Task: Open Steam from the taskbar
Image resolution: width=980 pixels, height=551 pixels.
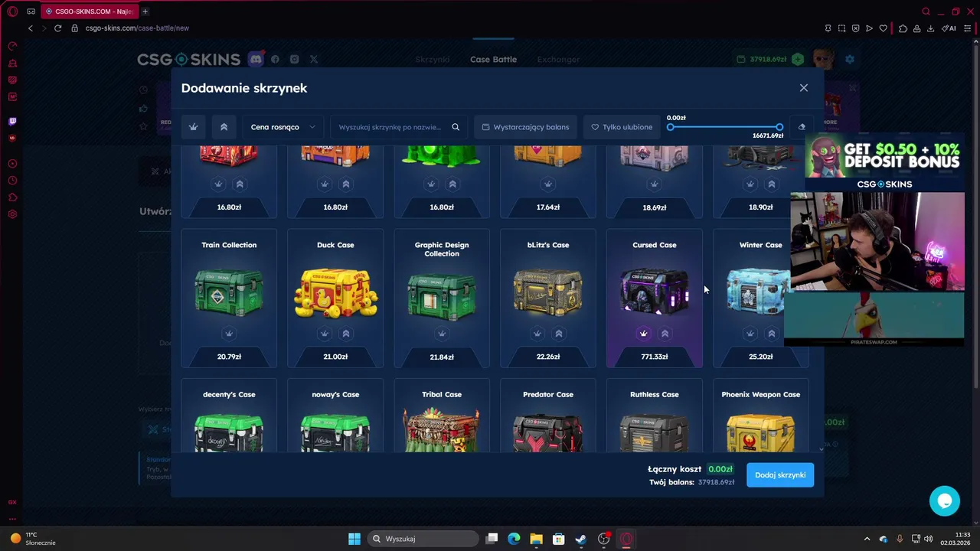Action: [x=581, y=539]
